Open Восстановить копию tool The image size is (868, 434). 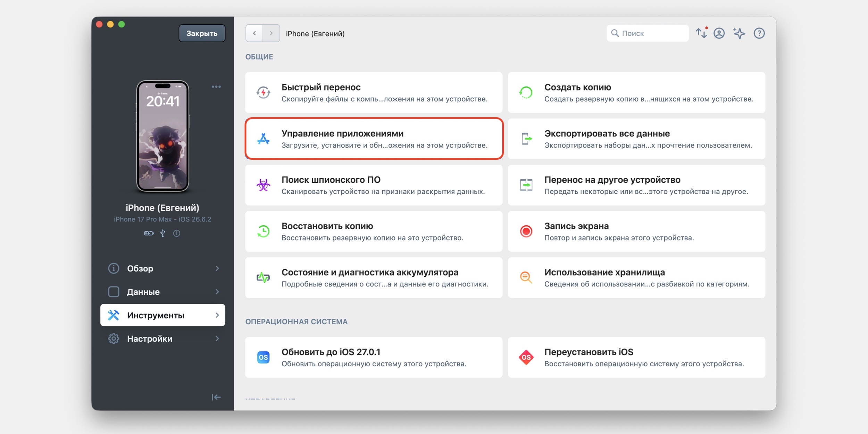(374, 231)
